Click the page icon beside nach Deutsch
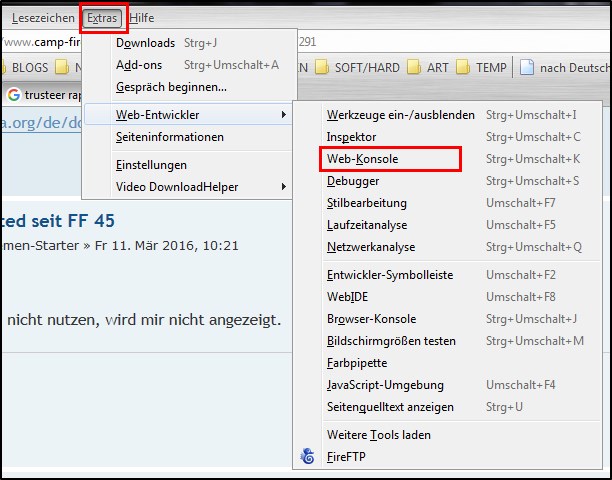The height and width of the screenshot is (480, 612). click(527, 68)
